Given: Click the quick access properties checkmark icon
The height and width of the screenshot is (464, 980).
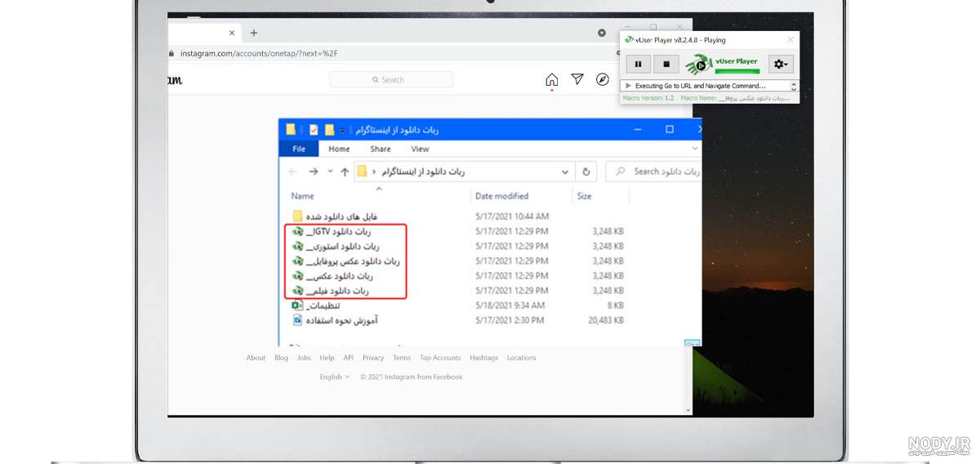Looking at the screenshot, I should (x=314, y=129).
